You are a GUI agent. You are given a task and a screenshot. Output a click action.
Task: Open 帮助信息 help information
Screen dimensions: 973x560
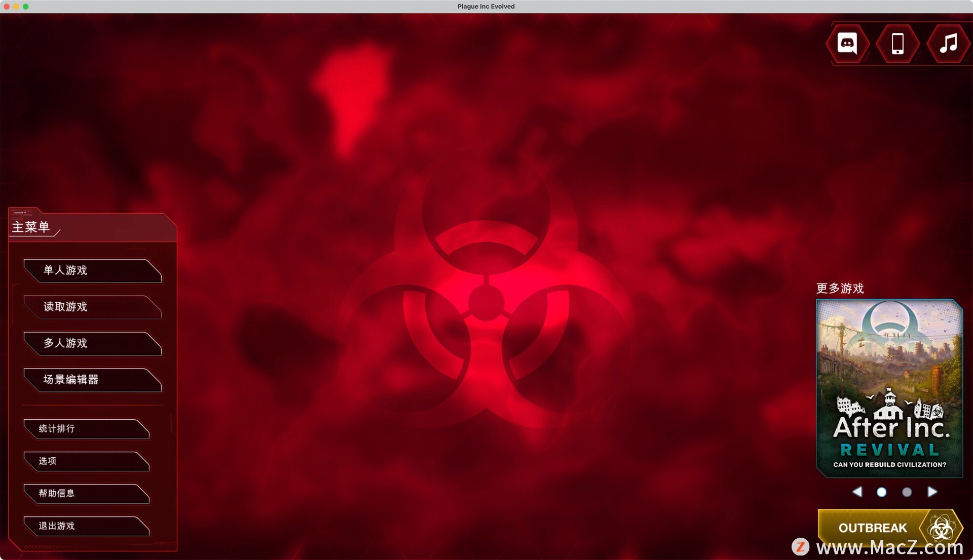(85, 494)
